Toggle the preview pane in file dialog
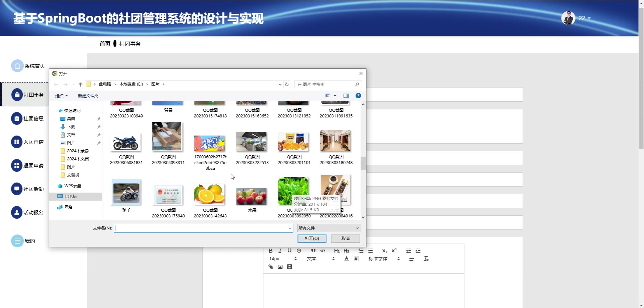Viewport: 644px width, 308px height. 346,96
